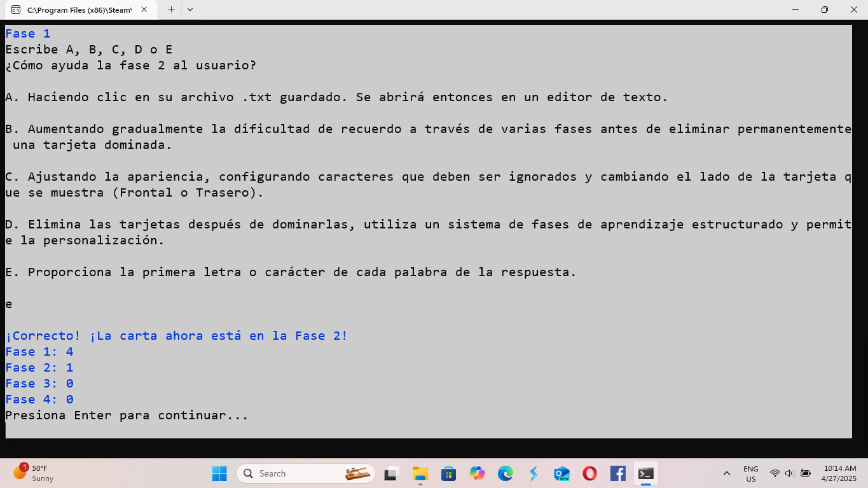The image size is (868, 488).
Task: Click the Task View icon
Action: coord(391,473)
